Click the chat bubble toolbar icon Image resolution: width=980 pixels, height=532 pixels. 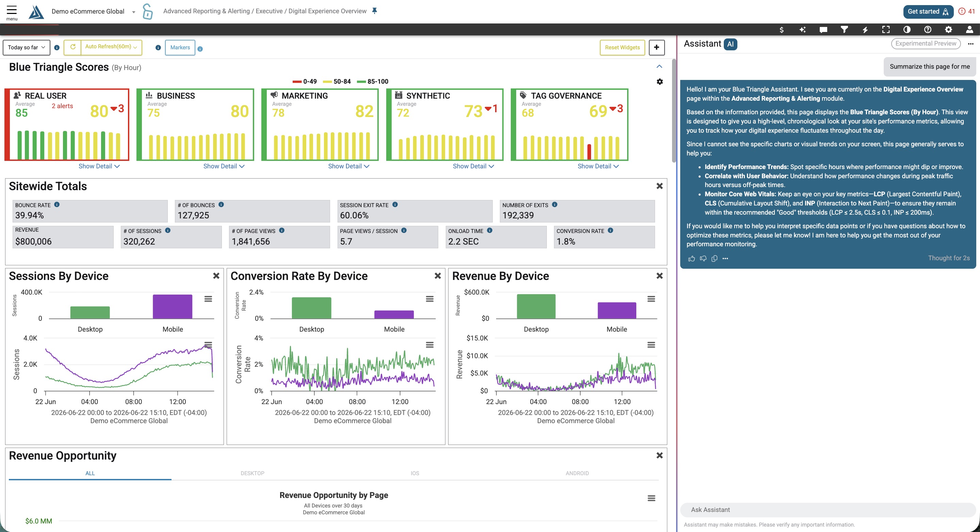coord(823,30)
